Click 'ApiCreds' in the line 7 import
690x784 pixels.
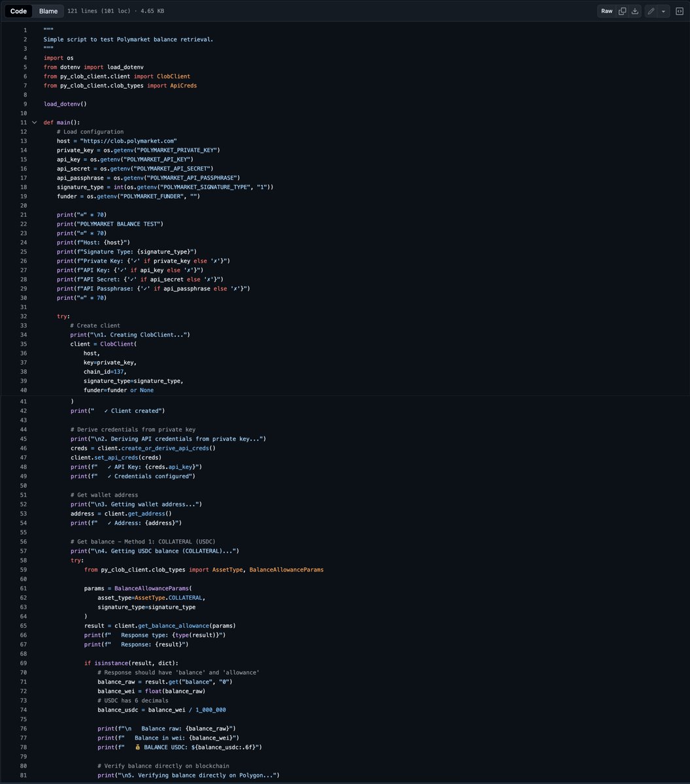click(x=184, y=86)
